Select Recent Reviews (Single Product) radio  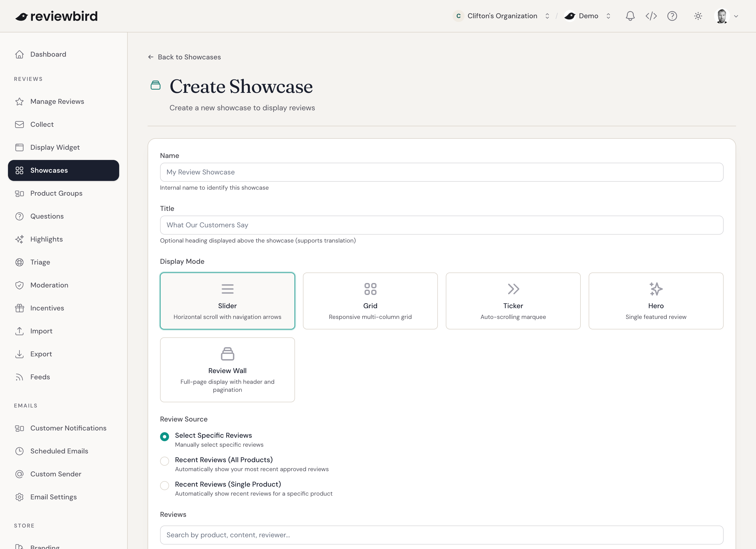point(164,485)
